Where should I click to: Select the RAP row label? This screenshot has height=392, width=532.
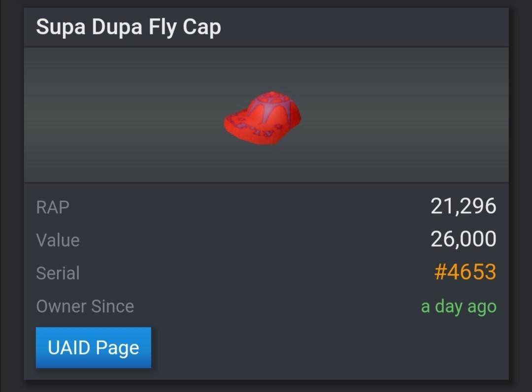click(x=52, y=207)
